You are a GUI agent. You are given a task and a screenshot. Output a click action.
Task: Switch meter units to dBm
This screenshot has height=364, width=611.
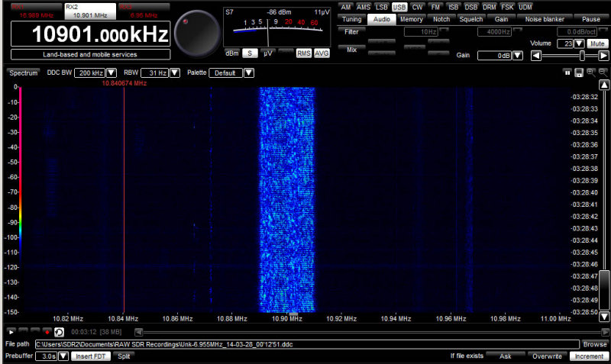[x=232, y=53]
